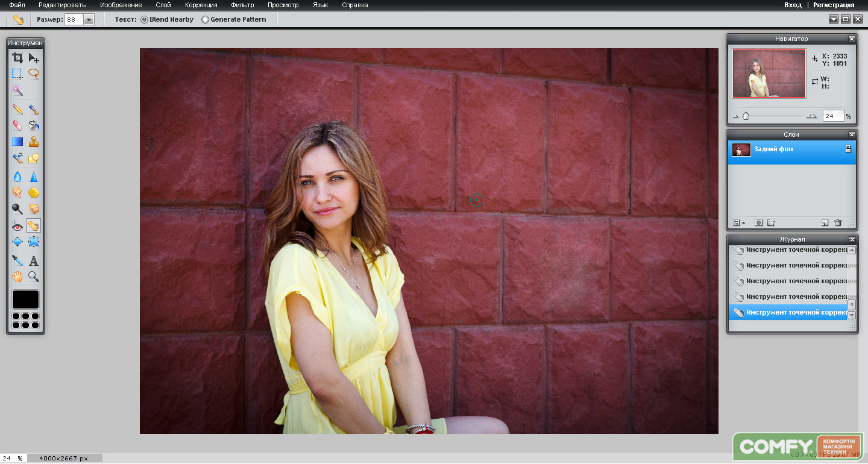Open the Справка help menu
The image size is (868, 464).
[x=355, y=5]
